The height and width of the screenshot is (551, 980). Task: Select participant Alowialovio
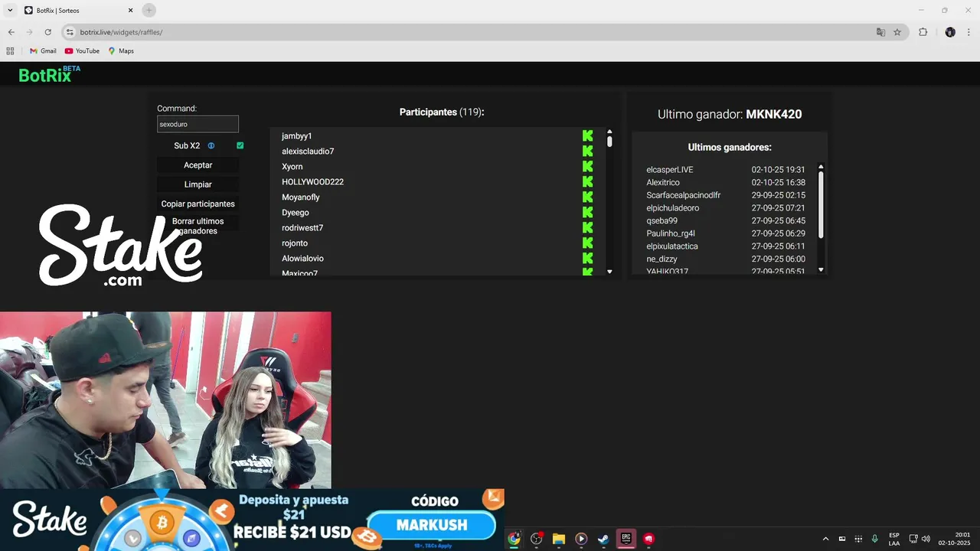click(x=302, y=259)
